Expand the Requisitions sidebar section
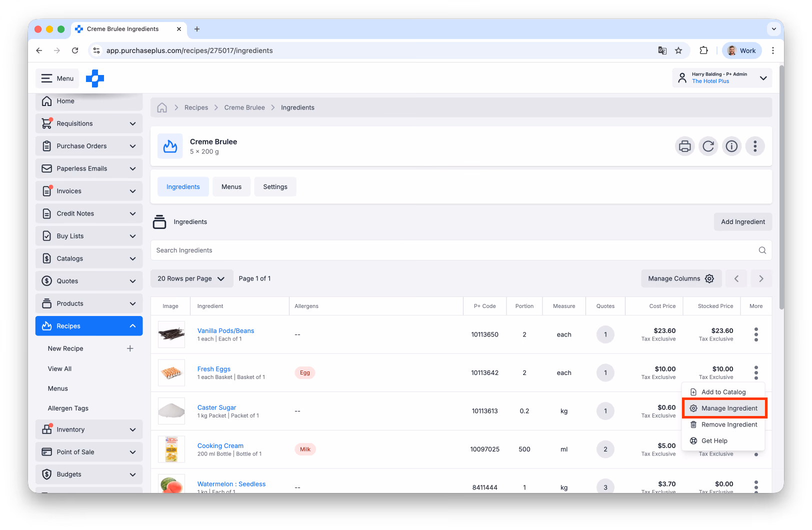Viewport: 812px width, 530px height. click(89, 123)
